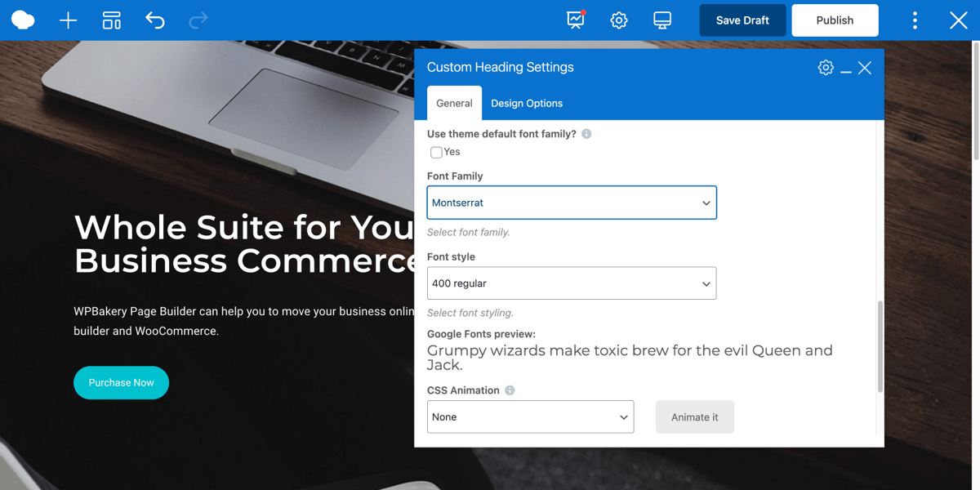Open the Font Family dropdown showing Montserrat
980x490 pixels.
click(572, 203)
